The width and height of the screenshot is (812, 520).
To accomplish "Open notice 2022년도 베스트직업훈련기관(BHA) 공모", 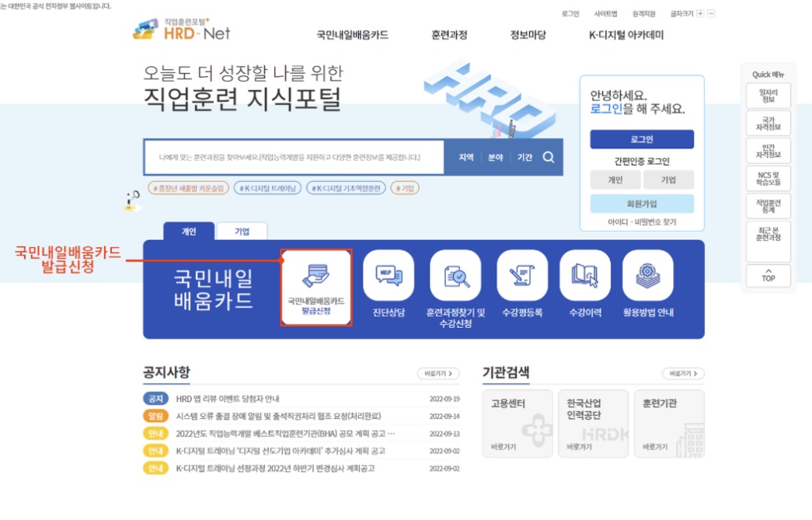I will 285,433.
